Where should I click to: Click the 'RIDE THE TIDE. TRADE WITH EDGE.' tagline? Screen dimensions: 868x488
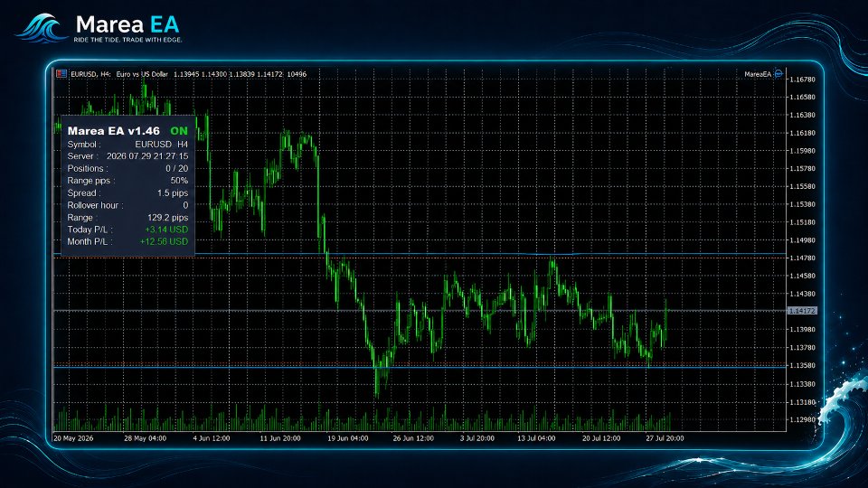click(127, 40)
